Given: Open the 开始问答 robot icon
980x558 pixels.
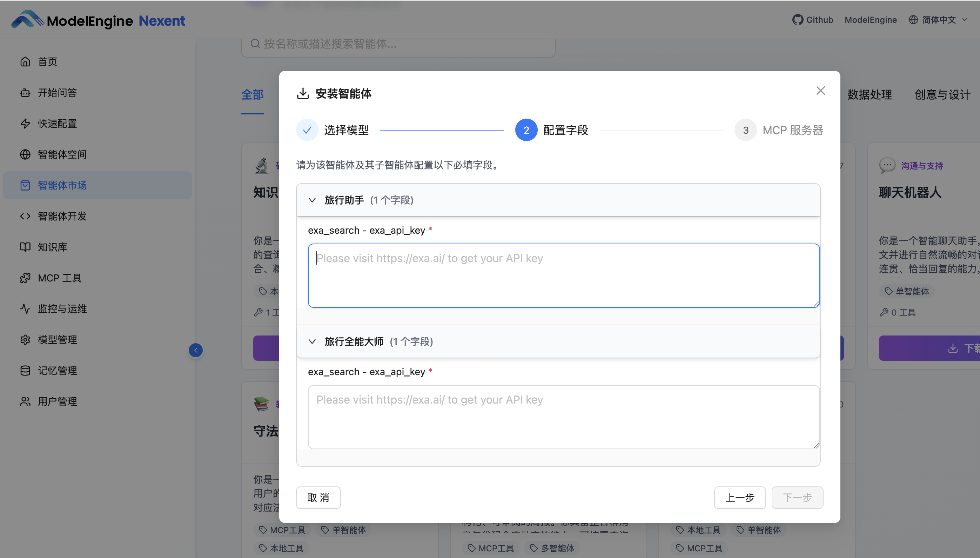Looking at the screenshot, I should point(25,93).
